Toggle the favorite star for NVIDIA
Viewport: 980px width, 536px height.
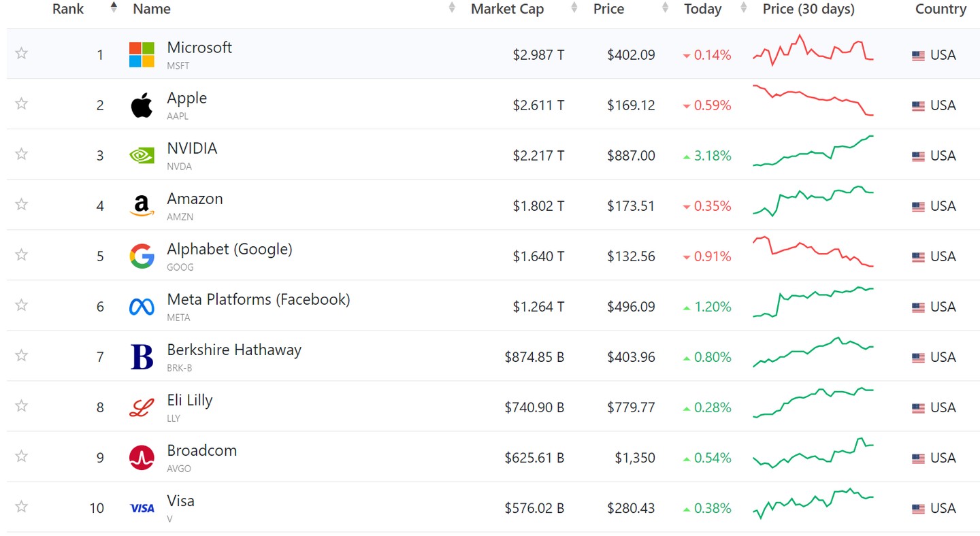tap(22, 154)
